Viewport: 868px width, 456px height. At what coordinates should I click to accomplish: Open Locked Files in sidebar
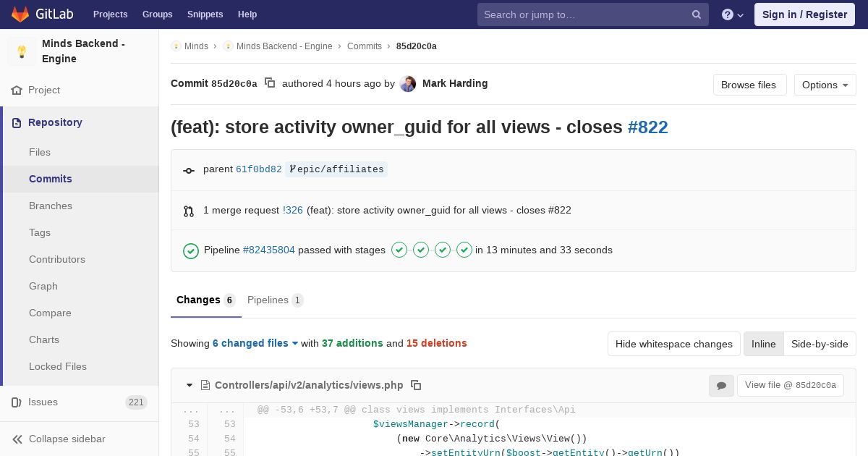click(58, 366)
